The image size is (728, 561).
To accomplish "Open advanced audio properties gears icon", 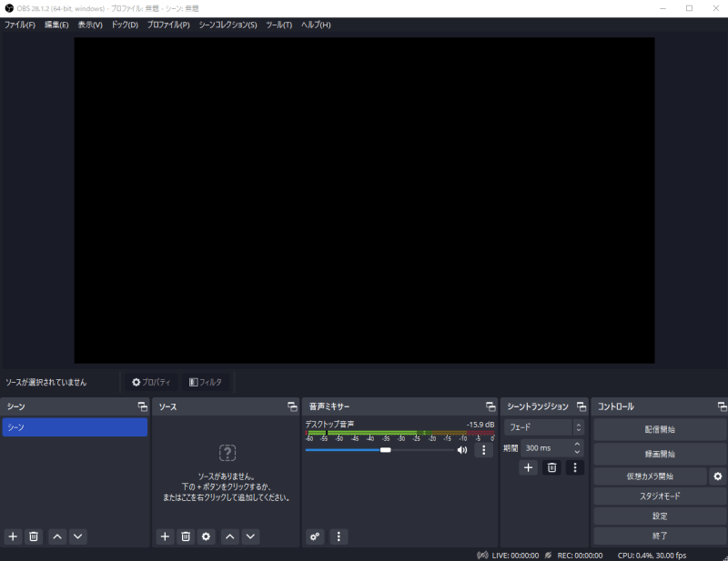I will [315, 536].
